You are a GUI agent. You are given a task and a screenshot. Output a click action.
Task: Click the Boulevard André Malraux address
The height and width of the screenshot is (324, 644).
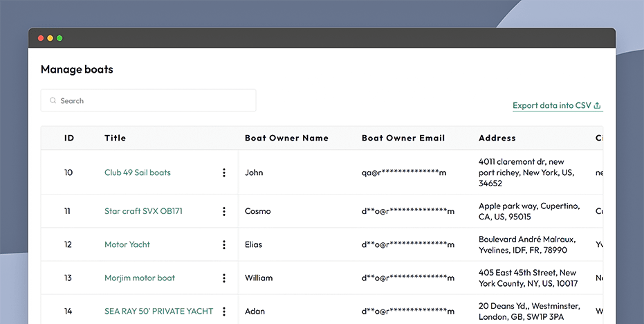click(527, 244)
